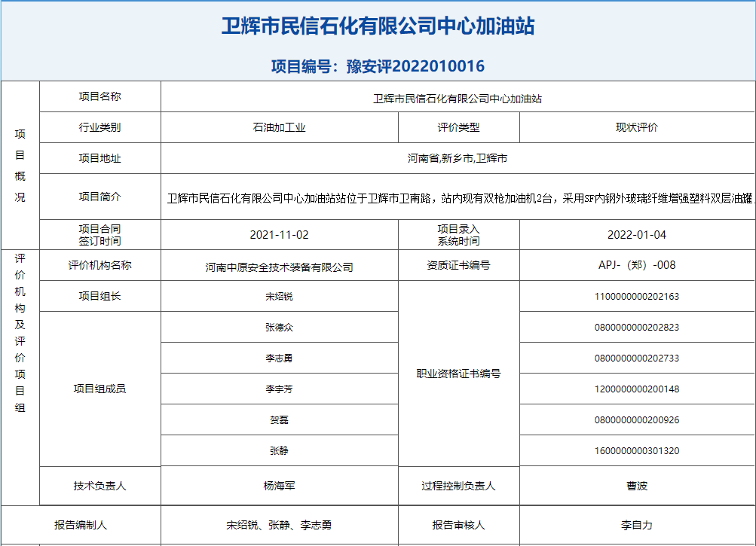Click the 项目组长 label

pyautogui.click(x=99, y=296)
